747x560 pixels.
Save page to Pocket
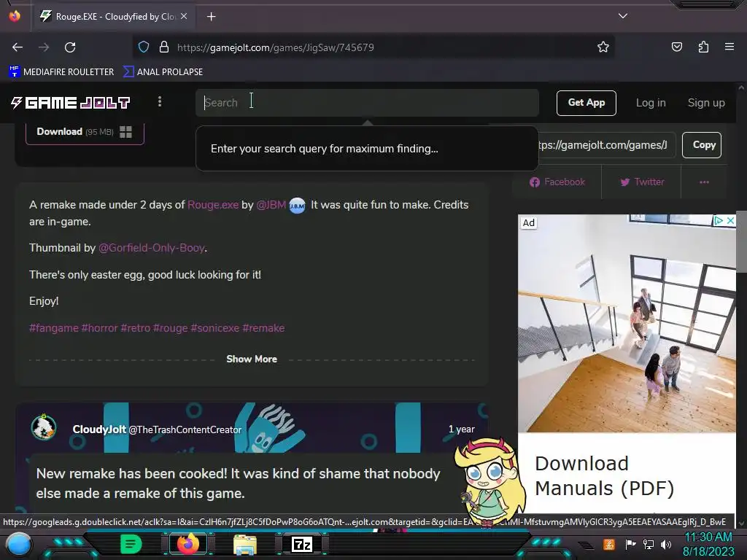pos(676,47)
